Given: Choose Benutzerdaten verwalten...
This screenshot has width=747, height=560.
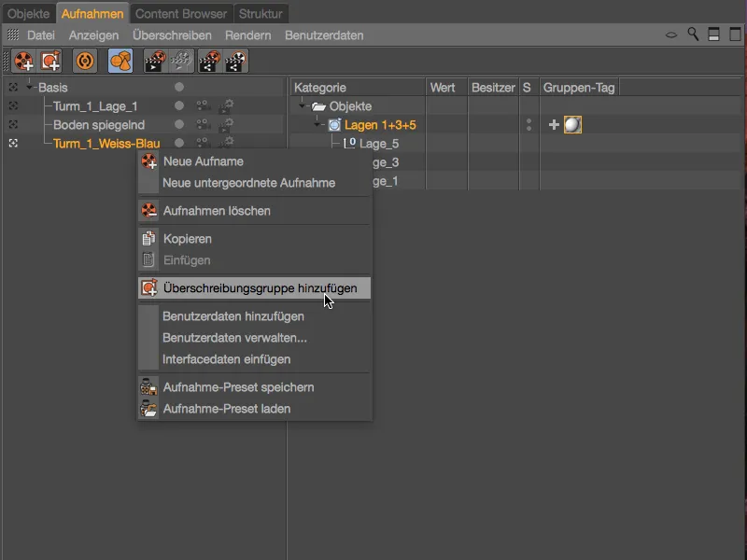Looking at the screenshot, I should click(254, 338).
